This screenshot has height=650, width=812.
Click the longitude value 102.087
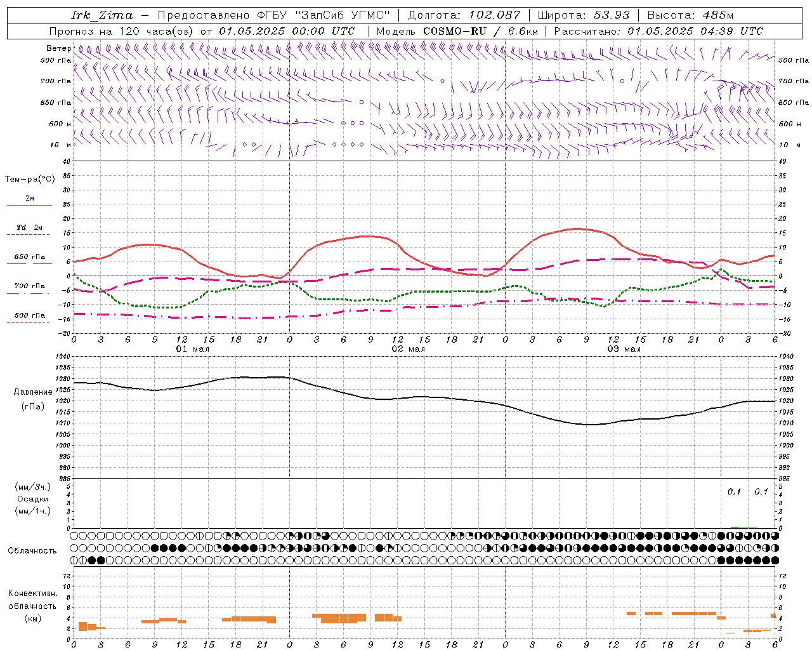click(x=495, y=15)
